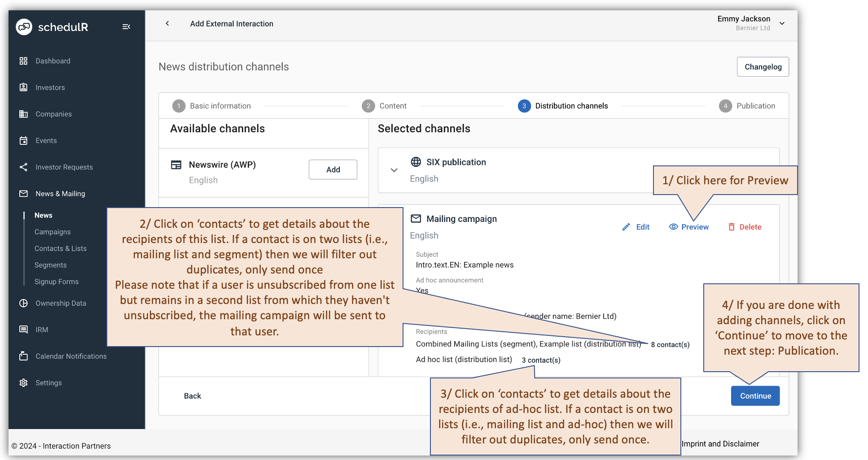
Task: Open Segments under News & Mailing
Action: coord(50,265)
